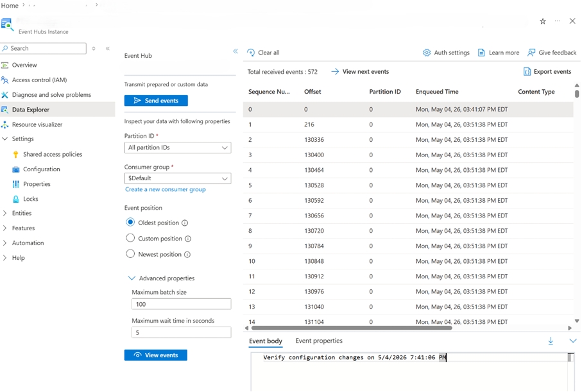The image size is (582, 392).
Task: Open Resource visualizer icon
Action: tap(5, 124)
